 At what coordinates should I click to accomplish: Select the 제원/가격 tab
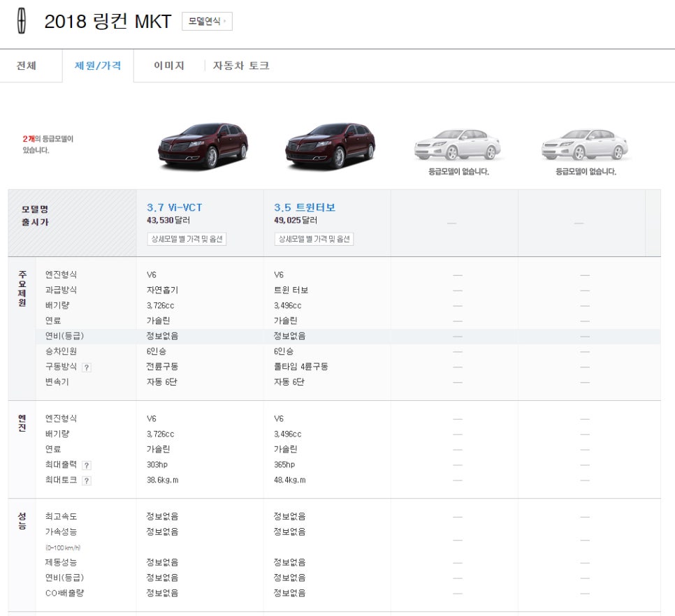tap(98, 66)
